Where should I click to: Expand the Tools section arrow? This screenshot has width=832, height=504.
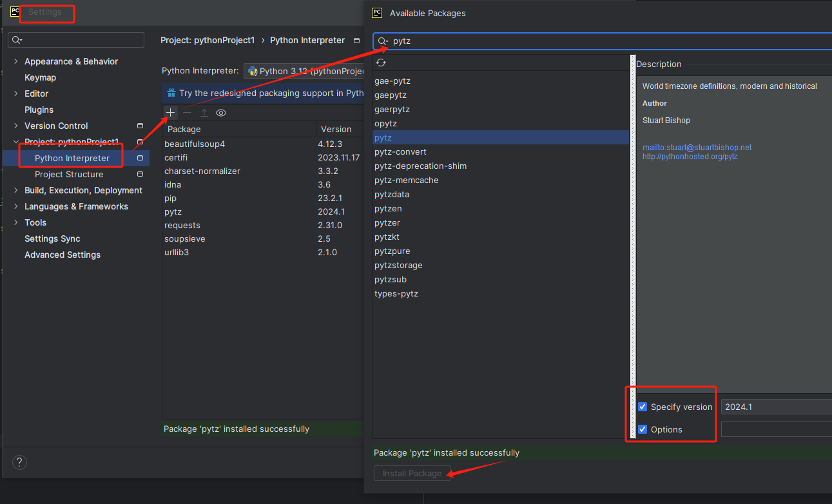[x=15, y=222]
